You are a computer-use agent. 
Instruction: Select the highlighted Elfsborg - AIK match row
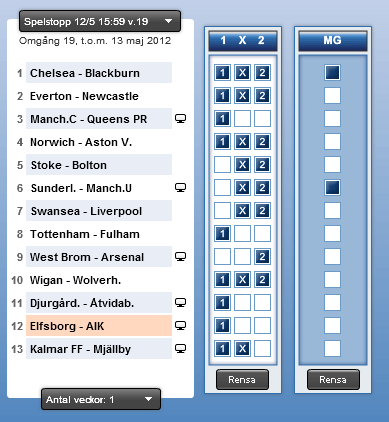point(99,326)
